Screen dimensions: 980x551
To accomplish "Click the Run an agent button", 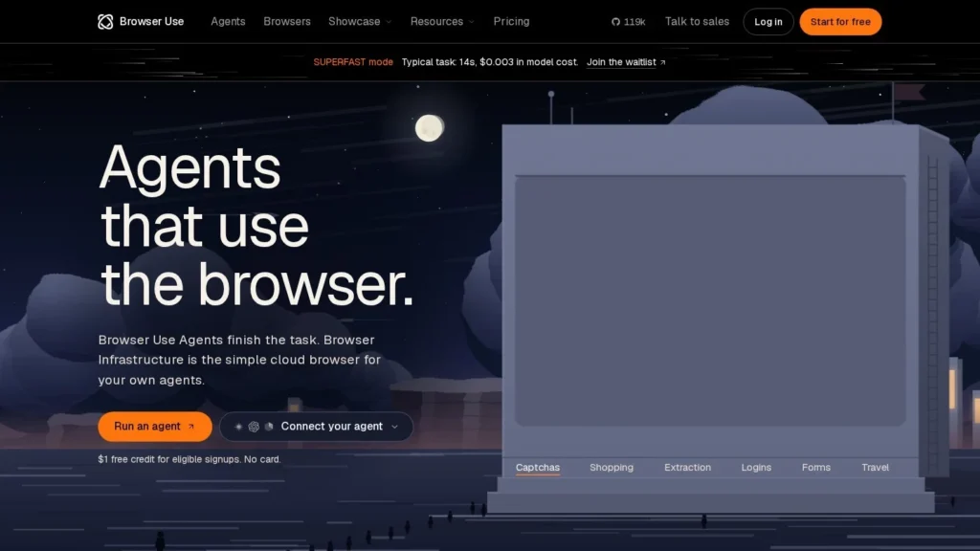I will [x=155, y=426].
